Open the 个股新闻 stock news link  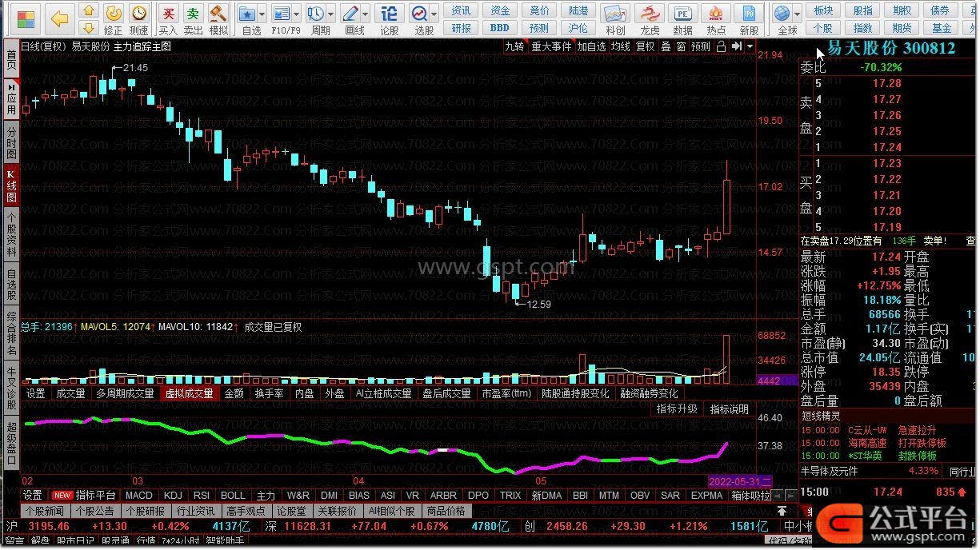44,511
